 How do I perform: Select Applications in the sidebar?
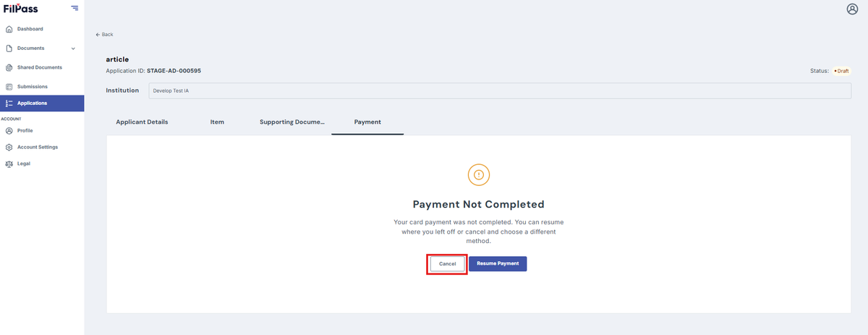click(x=42, y=103)
